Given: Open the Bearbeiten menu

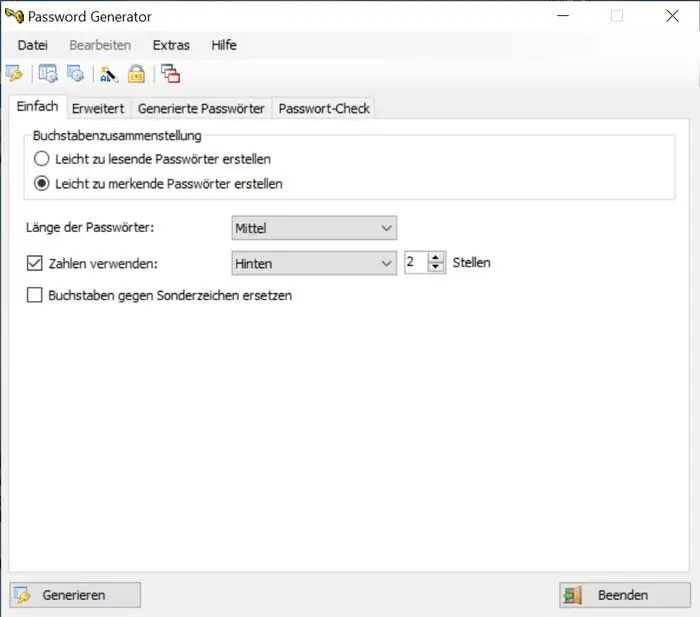Looking at the screenshot, I should 100,45.
